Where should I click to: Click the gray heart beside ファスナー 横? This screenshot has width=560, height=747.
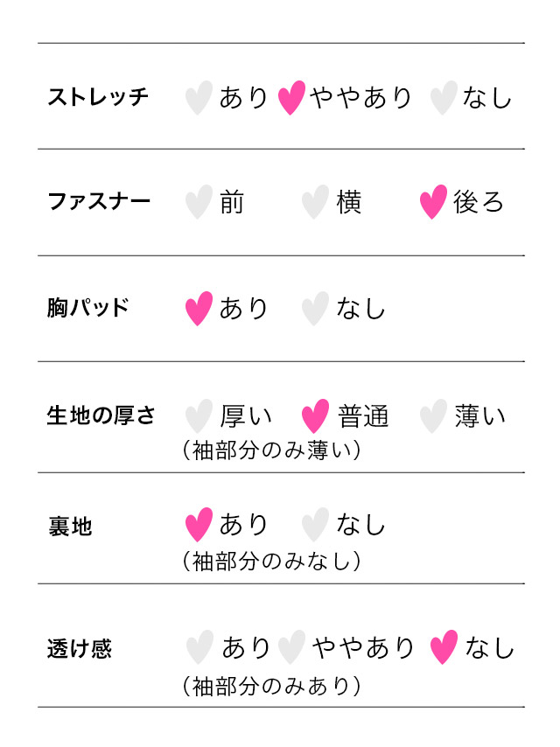pyautogui.click(x=315, y=202)
